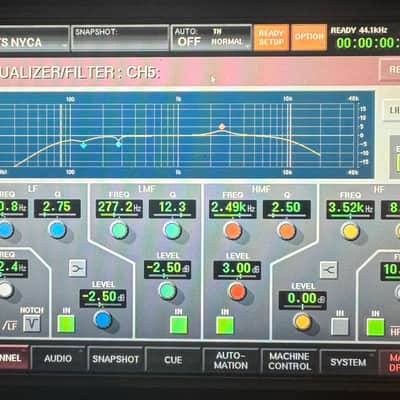Viewport: 400px width, 400px height.
Task: Click the EQUALIZER/FILTER : CH5 header text
Action: tap(79, 73)
